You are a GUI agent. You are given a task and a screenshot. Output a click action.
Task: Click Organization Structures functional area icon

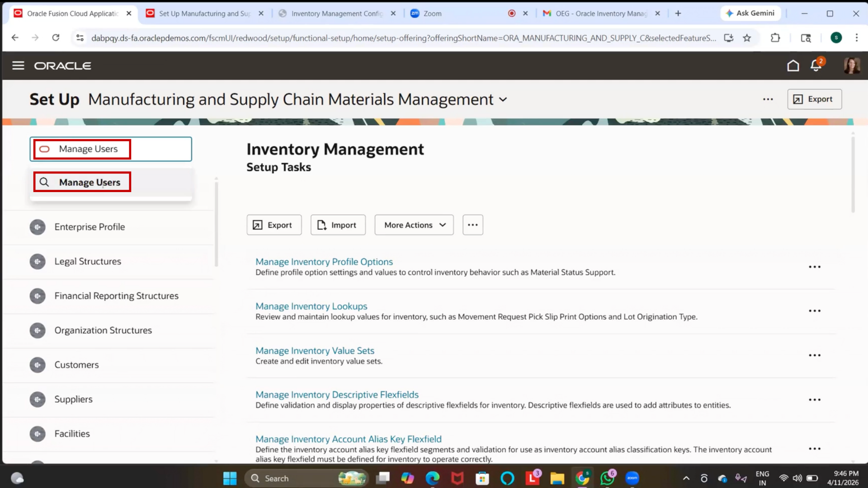click(x=38, y=330)
